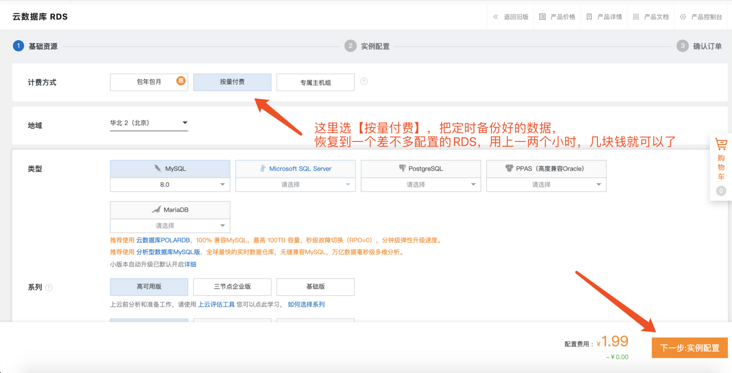
Task: Click the 产品文档 icon
Action: [636, 17]
